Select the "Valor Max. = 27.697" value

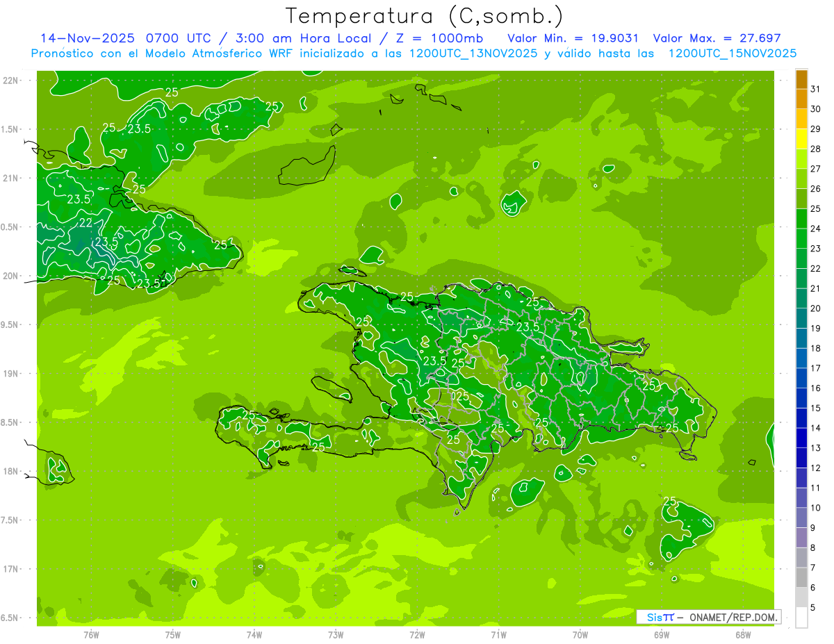717,38
